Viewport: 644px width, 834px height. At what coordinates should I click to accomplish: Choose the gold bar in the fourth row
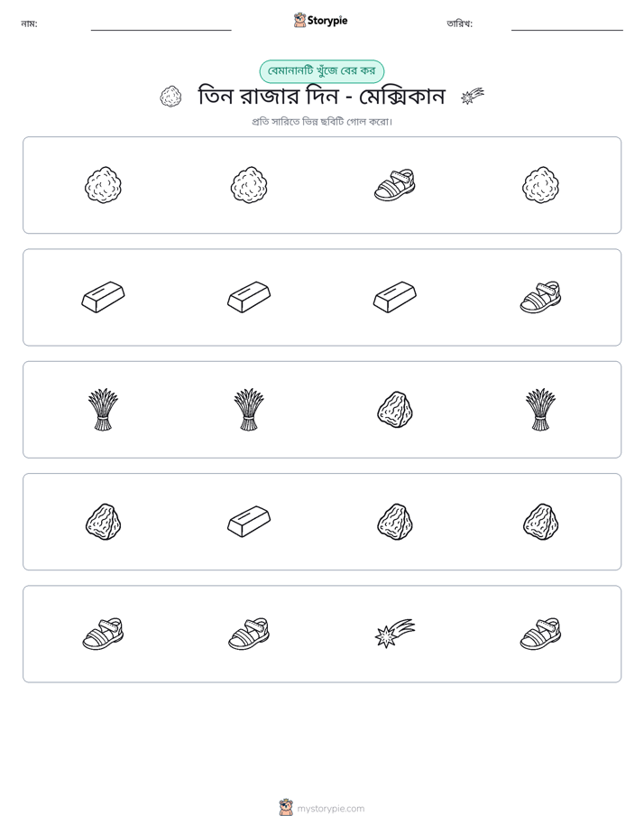coord(249,522)
